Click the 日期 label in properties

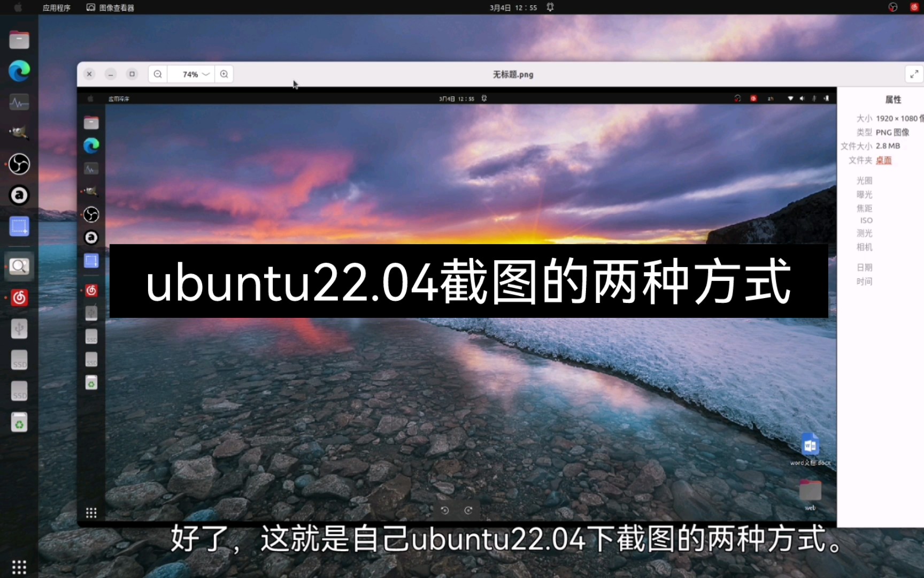864,267
